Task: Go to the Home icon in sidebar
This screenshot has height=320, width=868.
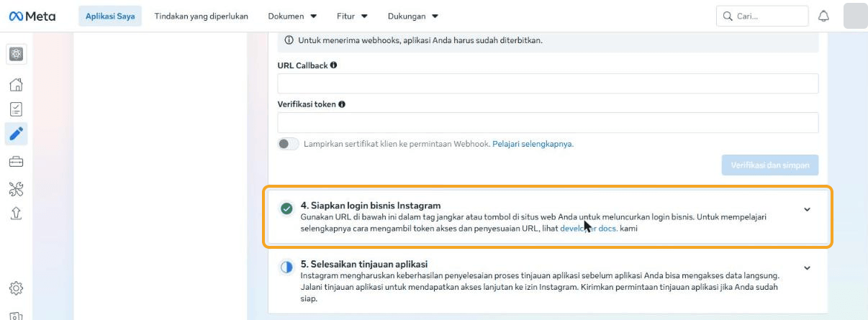Action: (x=16, y=85)
